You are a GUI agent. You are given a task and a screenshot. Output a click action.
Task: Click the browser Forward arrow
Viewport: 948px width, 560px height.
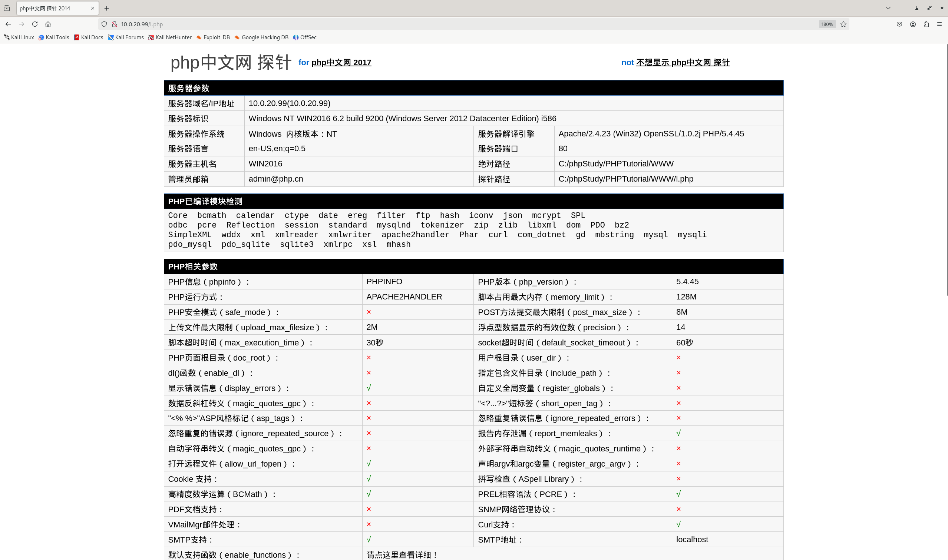coord(22,24)
